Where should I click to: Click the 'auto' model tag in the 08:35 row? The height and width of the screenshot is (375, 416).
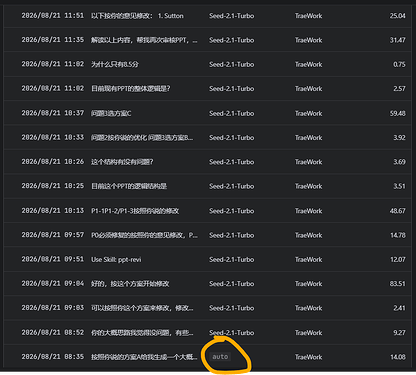[x=220, y=357]
